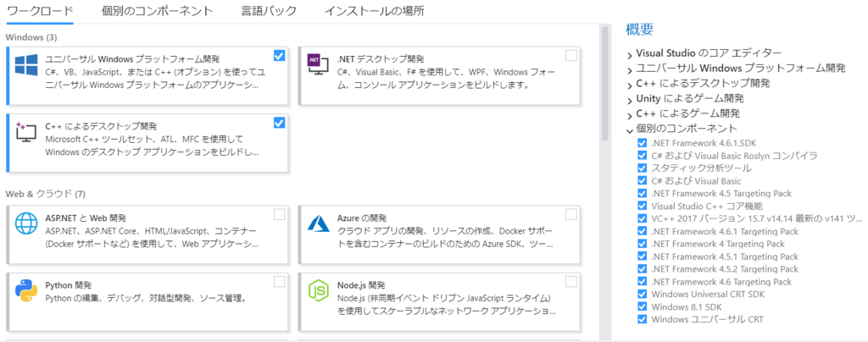
Task: Select the .NET デスクトップ開発 card title
Action: pyautogui.click(x=381, y=58)
